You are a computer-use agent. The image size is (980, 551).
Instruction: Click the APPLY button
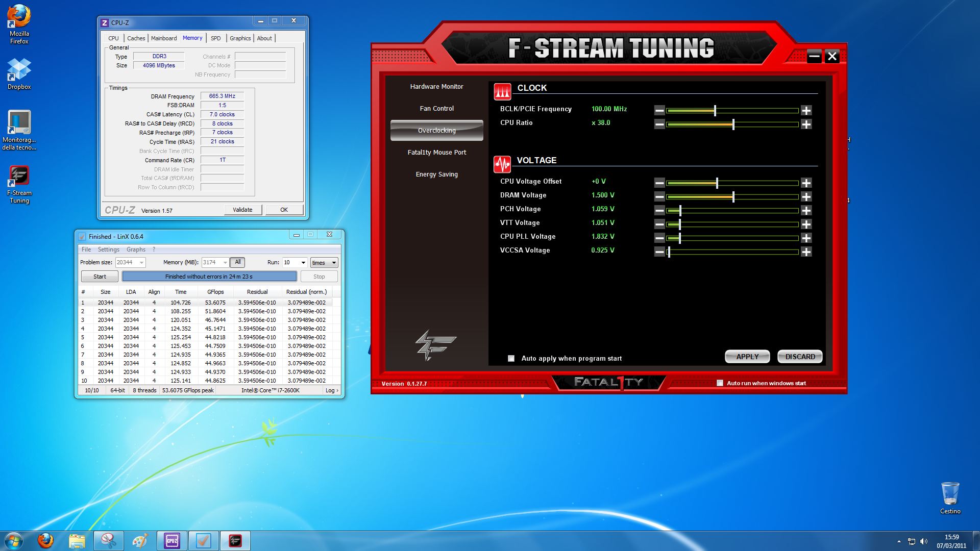[747, 357]
